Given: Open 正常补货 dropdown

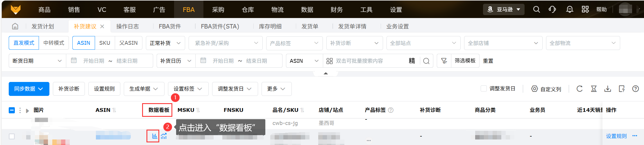Looking at the screenshot, I should point(165,43).
